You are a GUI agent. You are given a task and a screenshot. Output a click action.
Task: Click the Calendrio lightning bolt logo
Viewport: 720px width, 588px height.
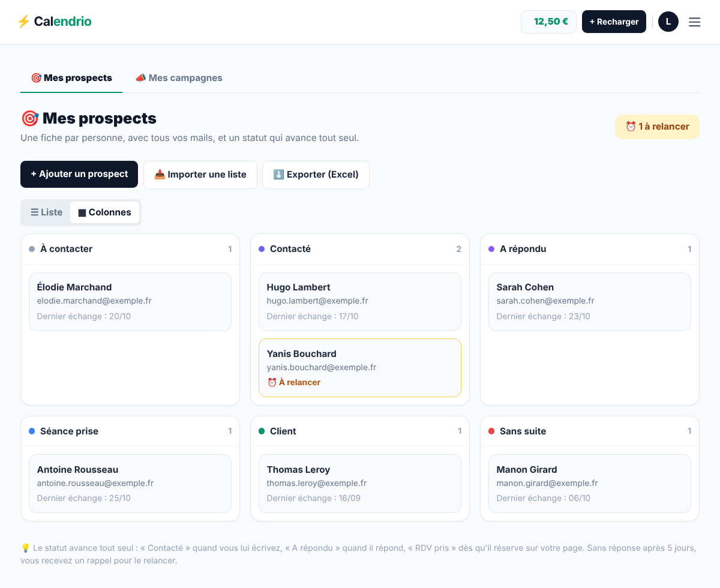(x=23, y=22)
